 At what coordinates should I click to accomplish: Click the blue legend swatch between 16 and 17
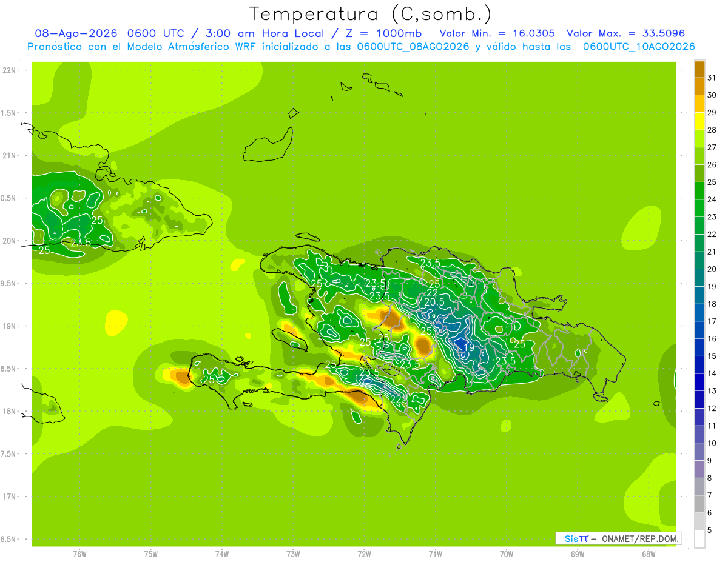pyautogui.click(x=699, y=330)
